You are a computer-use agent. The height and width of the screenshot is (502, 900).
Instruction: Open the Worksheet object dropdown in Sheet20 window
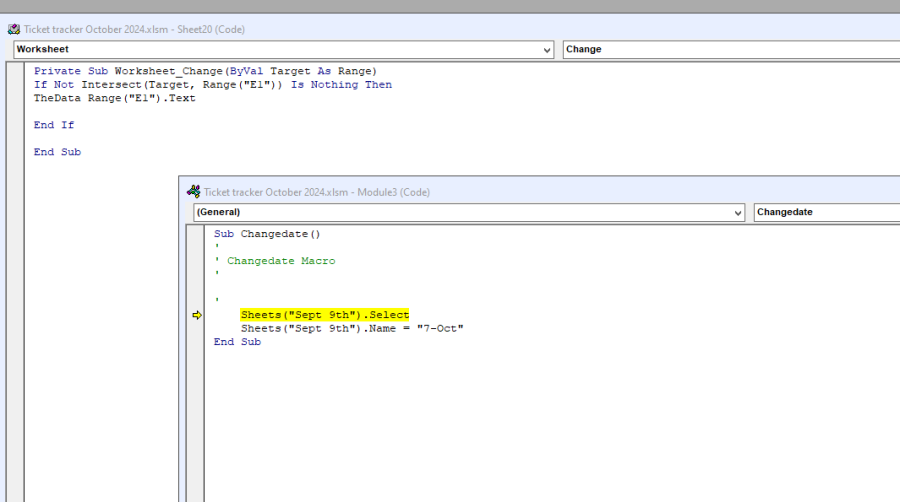tap(284, 49)
